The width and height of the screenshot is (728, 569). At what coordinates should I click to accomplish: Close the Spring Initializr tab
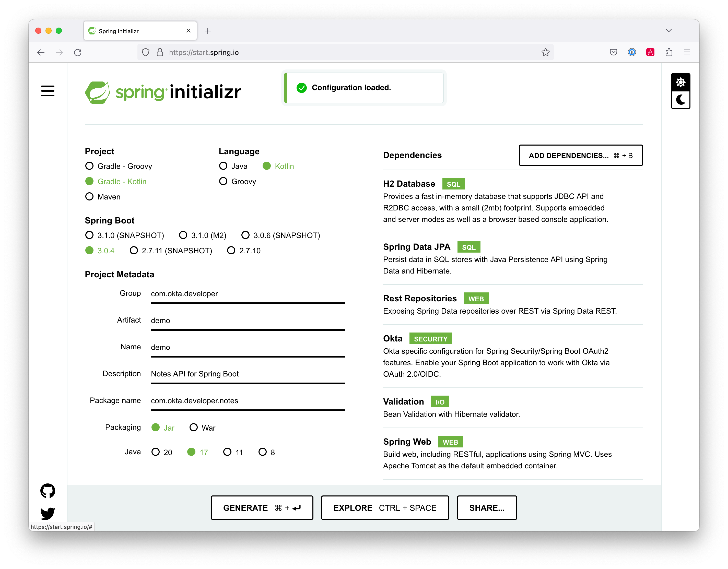[188, 31]
